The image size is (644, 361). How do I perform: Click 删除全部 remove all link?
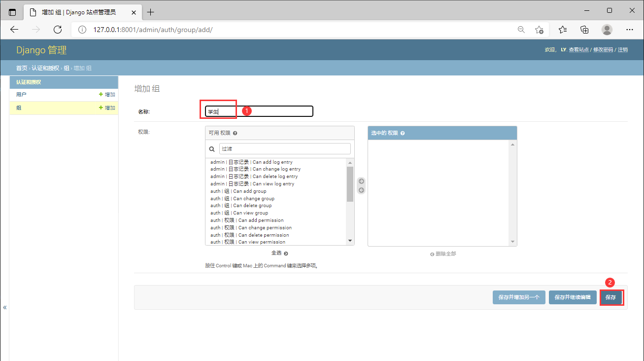pyautogui.click(x=443, y=254)
